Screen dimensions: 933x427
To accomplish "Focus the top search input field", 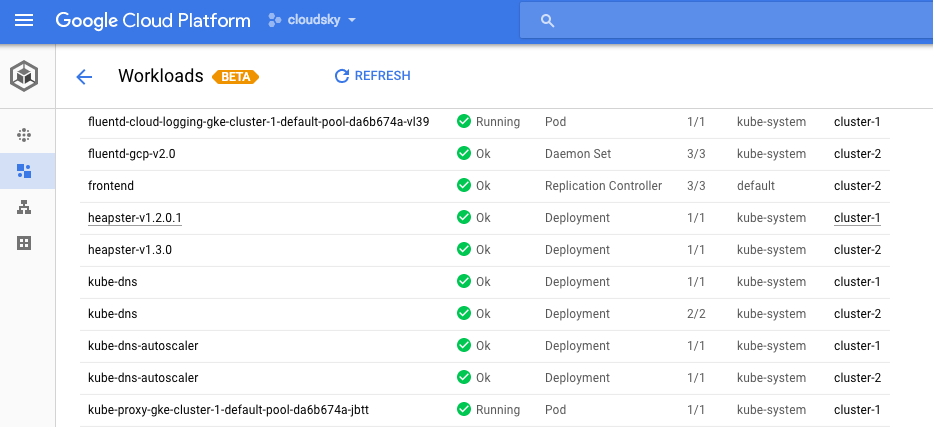I will (x=726, y=20).
